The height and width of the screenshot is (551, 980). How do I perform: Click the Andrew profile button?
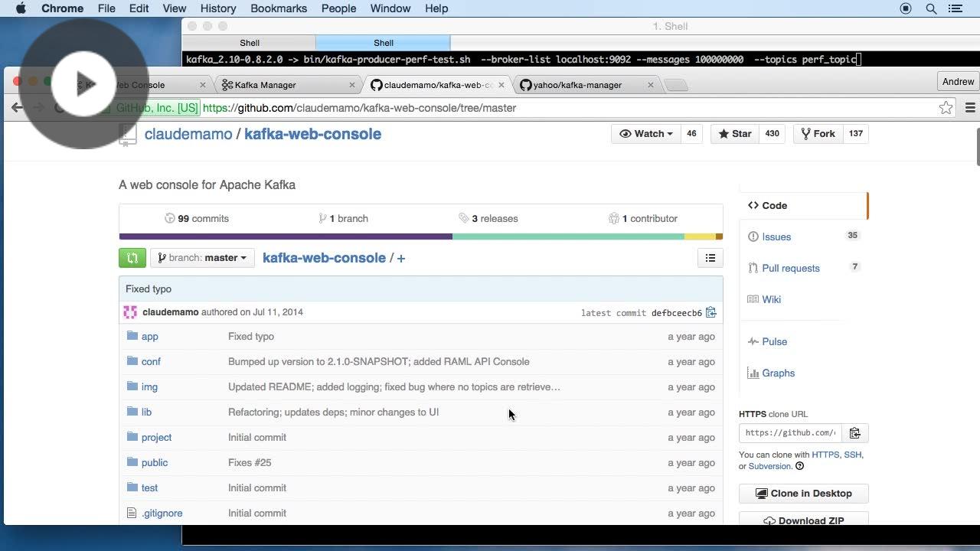pos(958,82)
